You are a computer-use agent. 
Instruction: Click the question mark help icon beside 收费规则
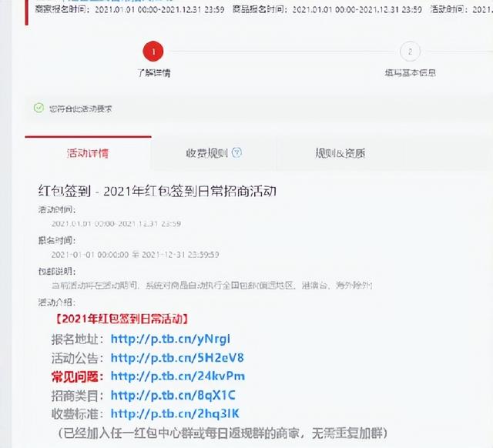(x=236, y=152)
